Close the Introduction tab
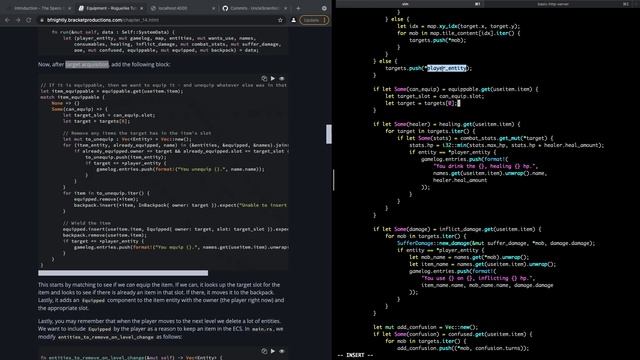The height and width of the screenshot is (360, 640). 69,8
